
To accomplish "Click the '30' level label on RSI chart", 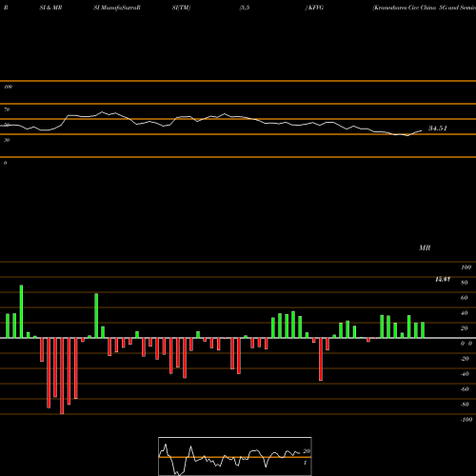I will [7, 140].
